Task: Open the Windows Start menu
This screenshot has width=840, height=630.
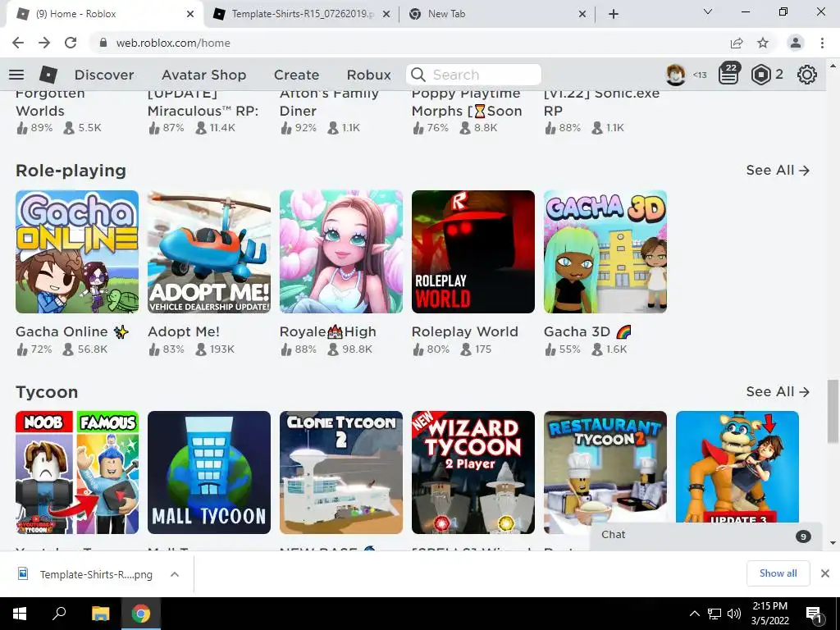Action: (20, 614)
